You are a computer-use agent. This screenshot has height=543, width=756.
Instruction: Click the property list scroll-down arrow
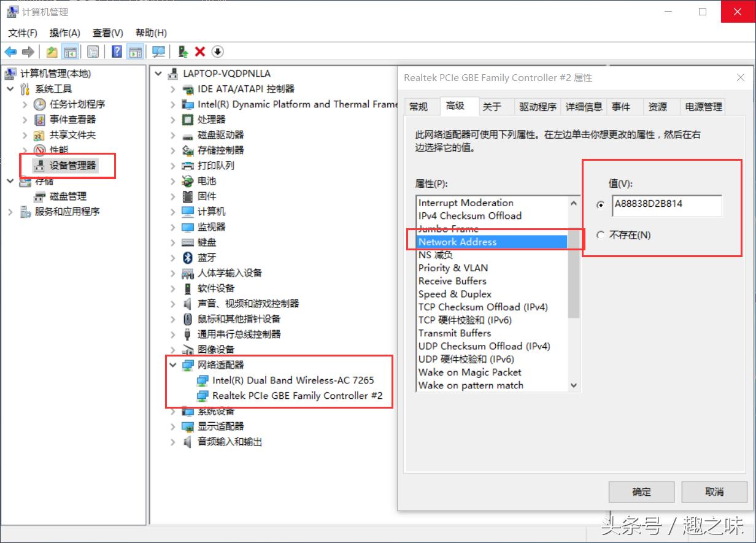point(574,385)
